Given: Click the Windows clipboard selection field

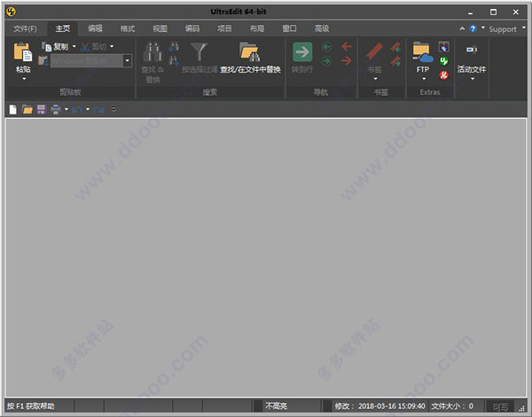Looking at the screenshot, I should pyautogui.click(x=87, y=61).
